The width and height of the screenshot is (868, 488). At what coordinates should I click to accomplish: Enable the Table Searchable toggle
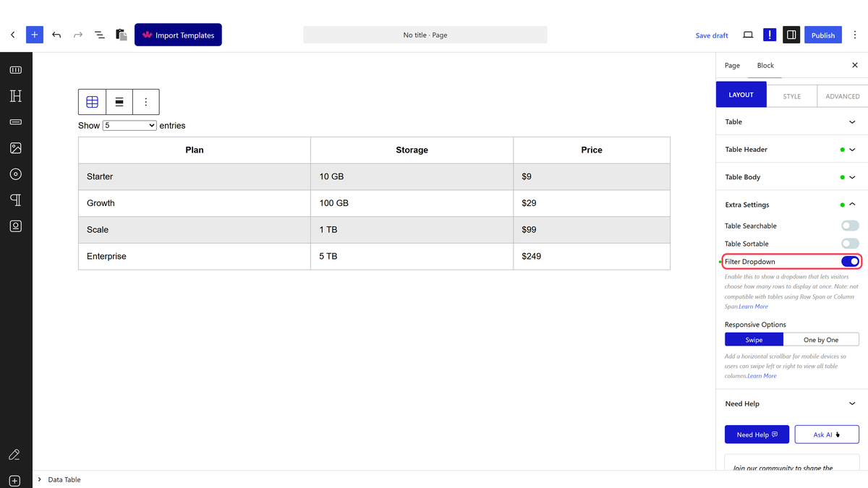[850, 226]
